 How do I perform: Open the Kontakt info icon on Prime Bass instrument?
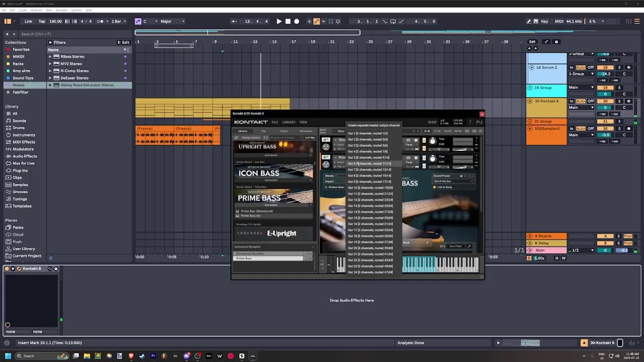pos(416,157)
